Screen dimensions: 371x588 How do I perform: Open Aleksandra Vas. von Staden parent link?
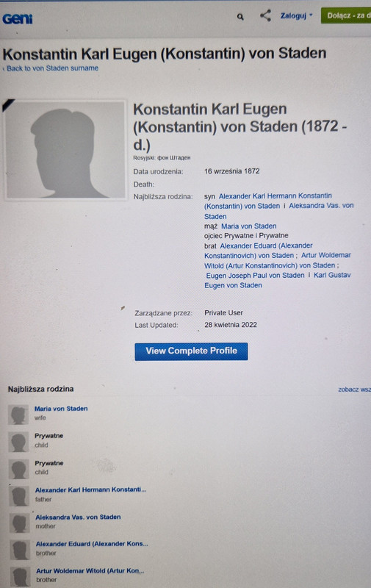(279, 211)
